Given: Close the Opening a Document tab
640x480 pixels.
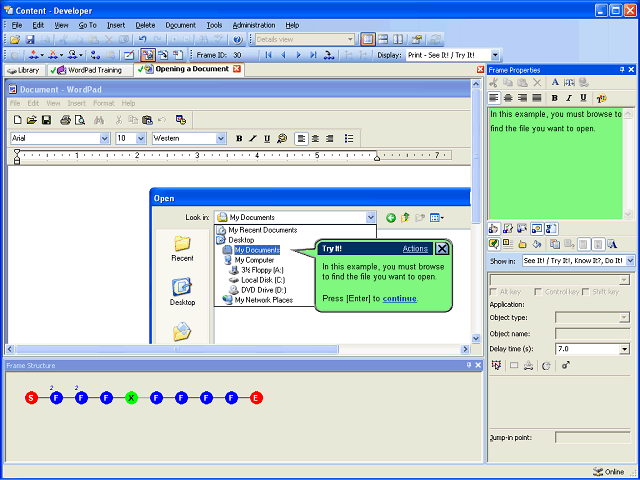Looking at the screenshot, I should pos(237,69).
